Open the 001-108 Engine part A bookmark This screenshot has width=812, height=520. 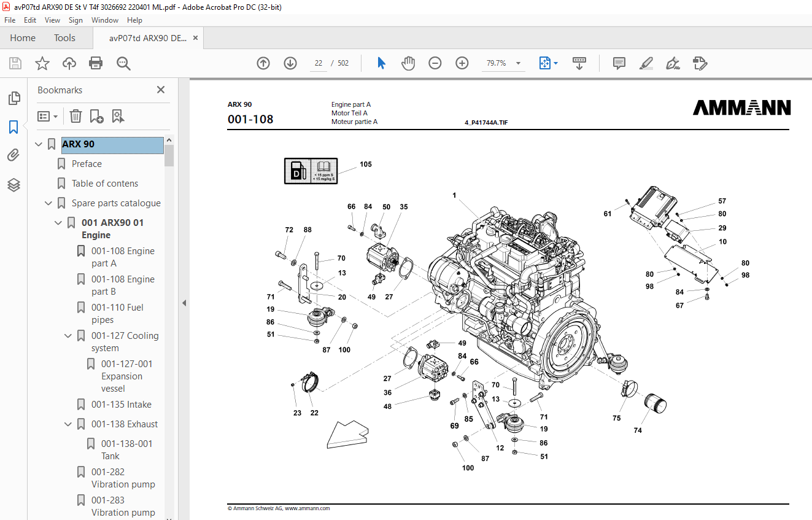[123, 257]
